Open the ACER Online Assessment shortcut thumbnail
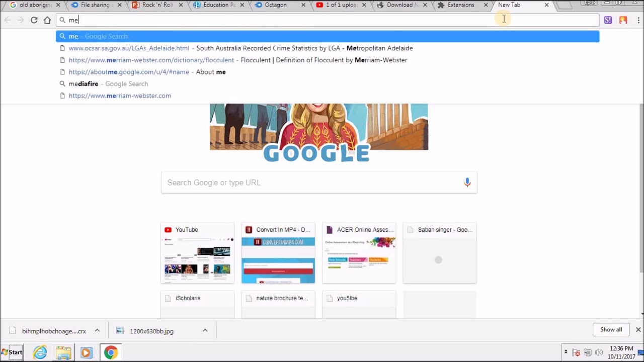 [x=359, y=253]
